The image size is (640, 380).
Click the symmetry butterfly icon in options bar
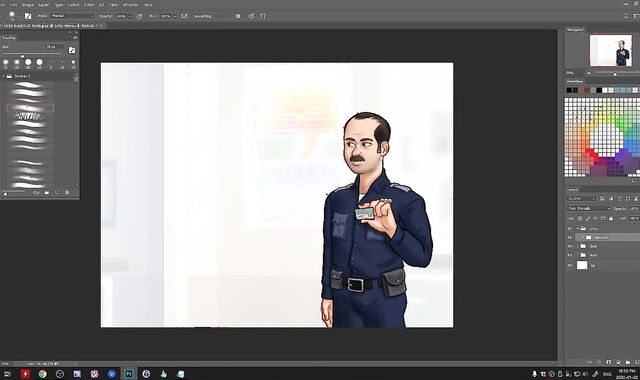[x=263, y=16]
